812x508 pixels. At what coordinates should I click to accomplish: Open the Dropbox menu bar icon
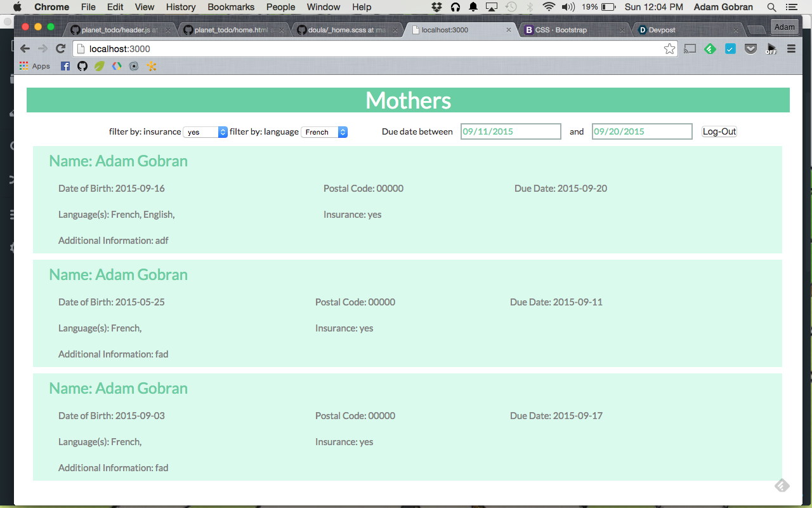(436, 7)
